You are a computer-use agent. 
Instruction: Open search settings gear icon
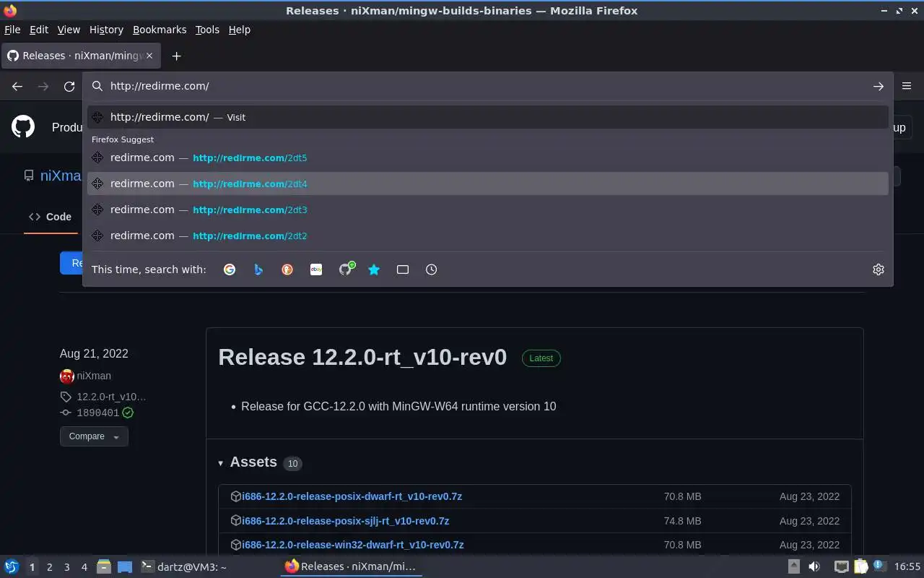point(879,269)
